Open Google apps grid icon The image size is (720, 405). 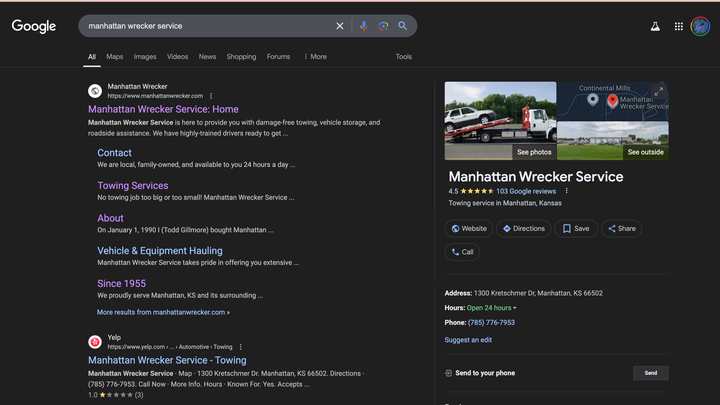coord(679,27)
